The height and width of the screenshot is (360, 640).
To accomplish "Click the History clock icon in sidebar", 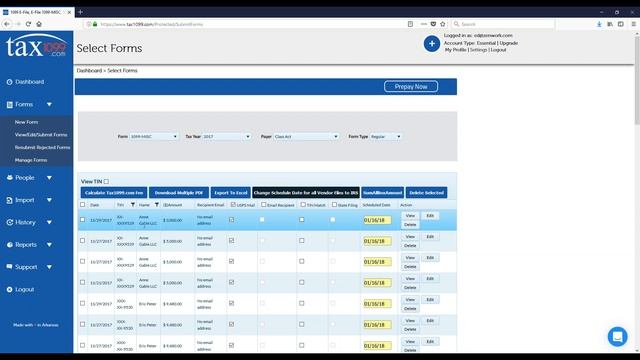I will click(x=9, y=222).
